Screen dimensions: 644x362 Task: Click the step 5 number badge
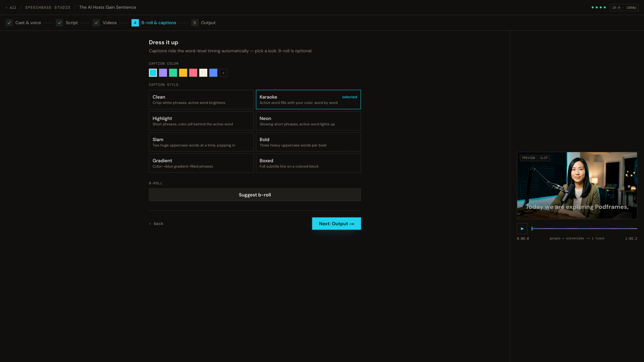tap(195, 23)
